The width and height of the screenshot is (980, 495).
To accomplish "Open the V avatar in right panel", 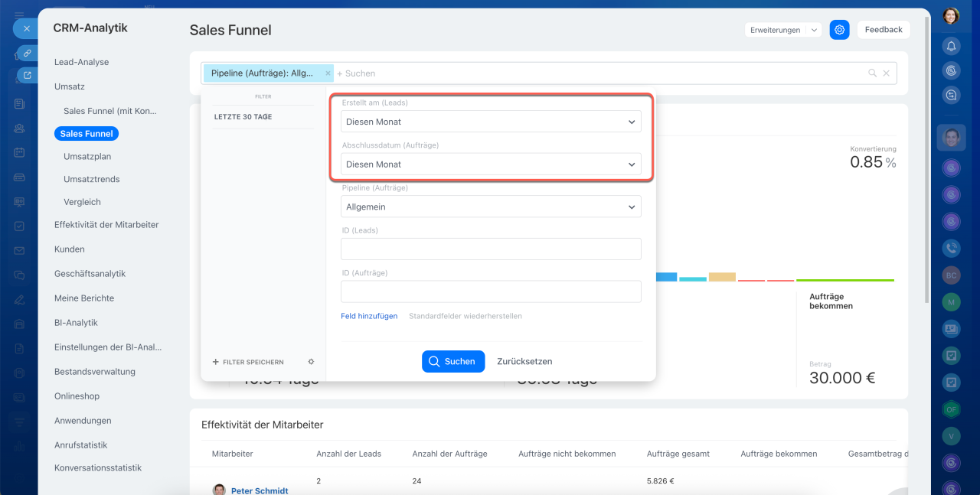I will tap(951, 436).
